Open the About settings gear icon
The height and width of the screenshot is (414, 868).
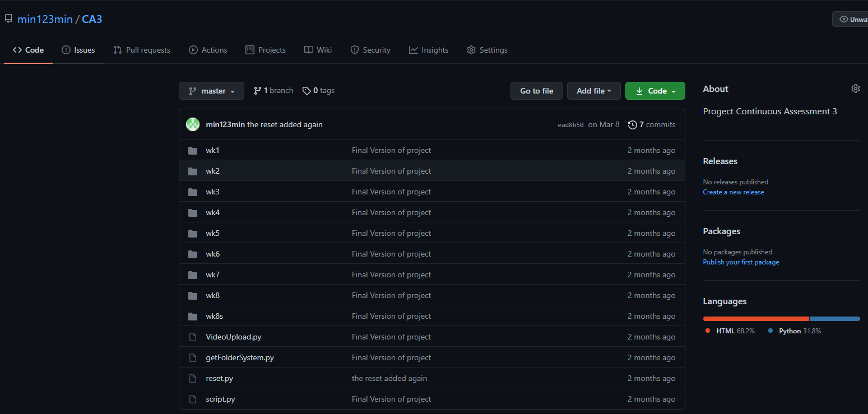(x=855, y=89)
